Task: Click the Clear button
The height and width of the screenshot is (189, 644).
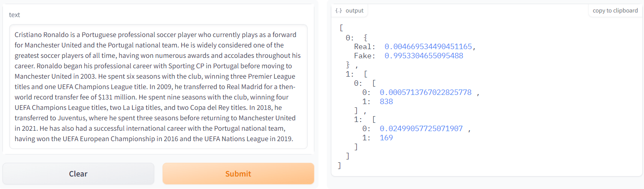Action: click(x=78, y=174)
